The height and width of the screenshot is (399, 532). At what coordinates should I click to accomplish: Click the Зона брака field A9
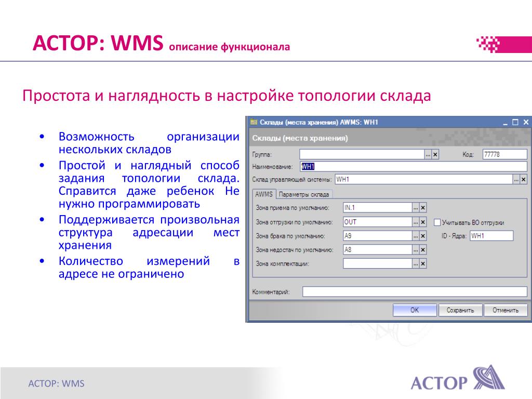377,236
